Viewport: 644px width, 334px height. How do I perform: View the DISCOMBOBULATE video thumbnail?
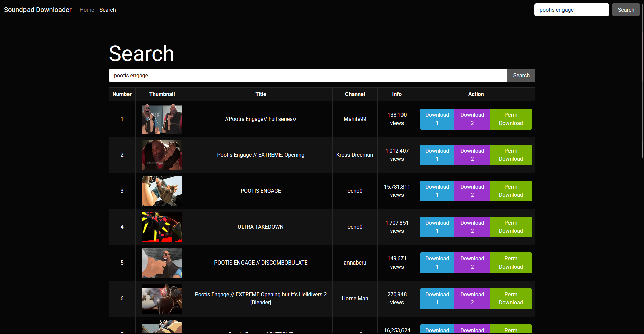click(x=162, y=263)
